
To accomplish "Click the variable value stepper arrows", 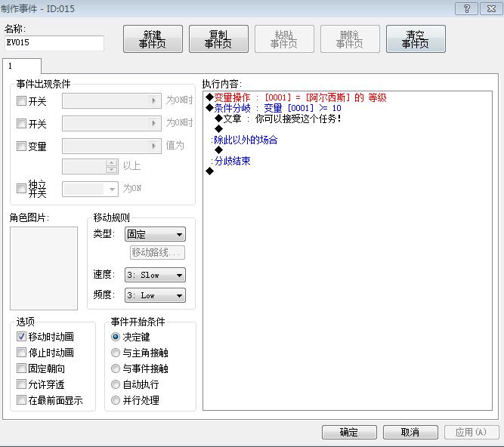I will point(111,166).
